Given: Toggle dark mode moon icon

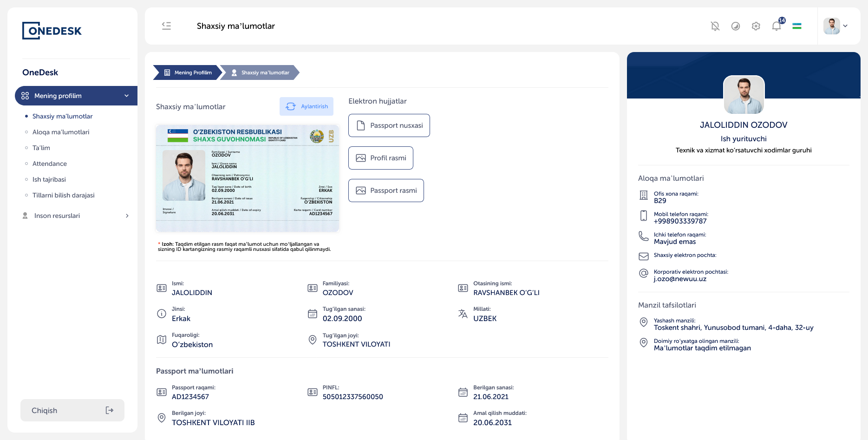Looking at the screenshot, I should tap(736, 26).
